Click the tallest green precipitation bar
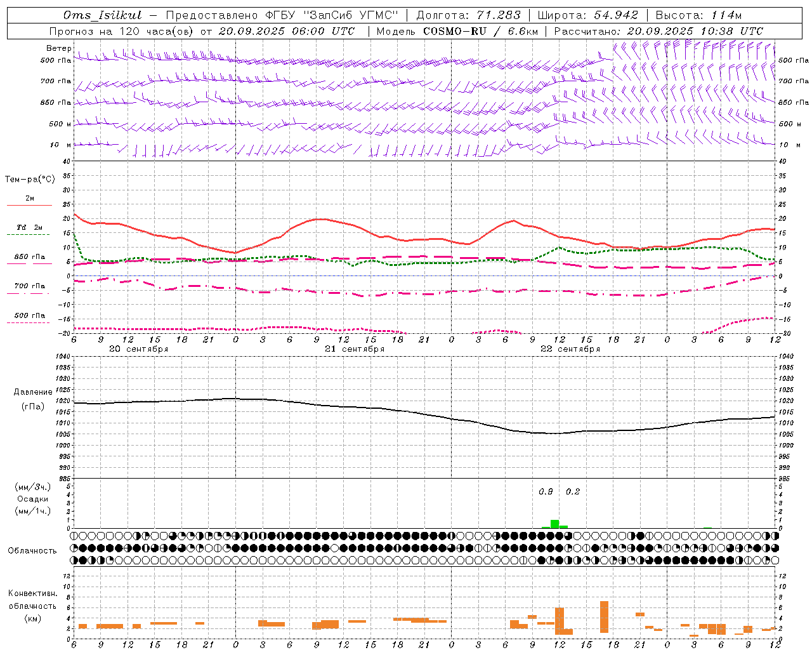The height and width of the screenshot is (650, 812). click(555, 524)
